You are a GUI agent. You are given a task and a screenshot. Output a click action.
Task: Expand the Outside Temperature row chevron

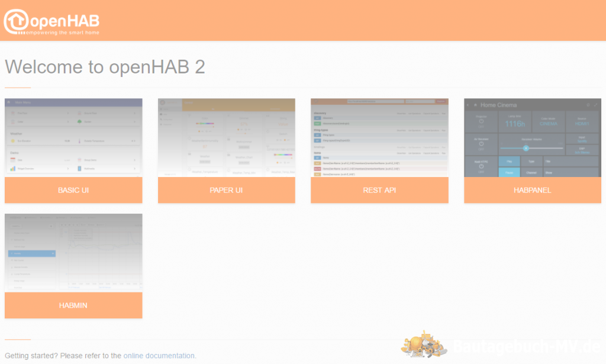135,141
